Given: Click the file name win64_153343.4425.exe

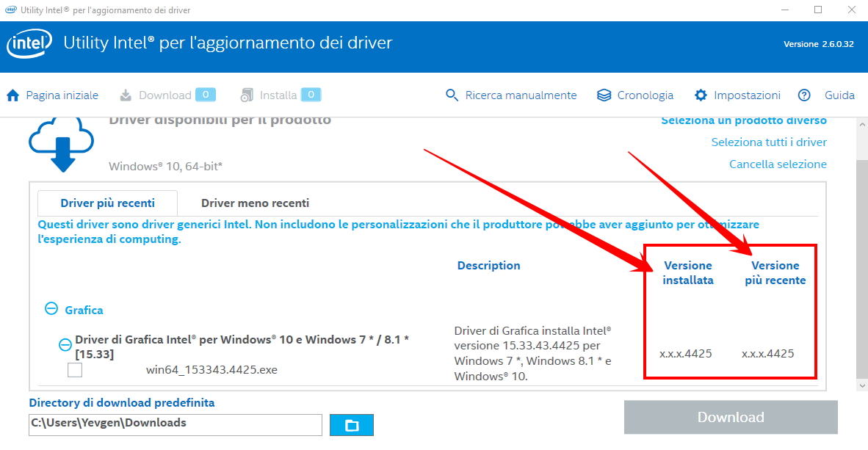Looking at the screenshot, I should (x=211, y=370).
